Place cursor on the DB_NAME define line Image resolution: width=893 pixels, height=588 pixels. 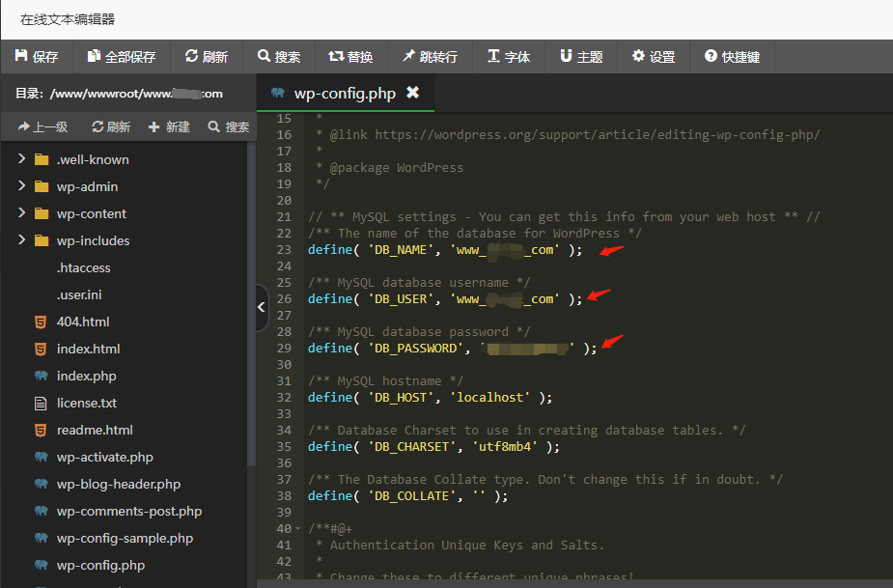point(445,249)
